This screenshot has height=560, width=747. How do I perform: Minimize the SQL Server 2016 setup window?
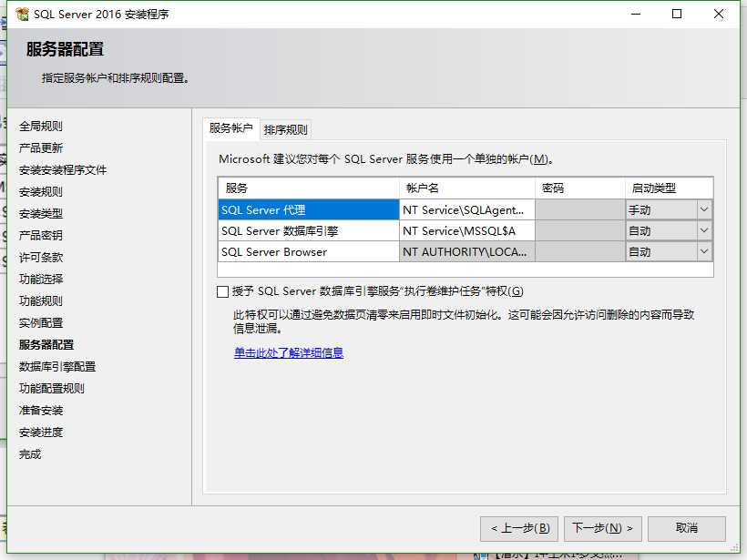[636, 15]
